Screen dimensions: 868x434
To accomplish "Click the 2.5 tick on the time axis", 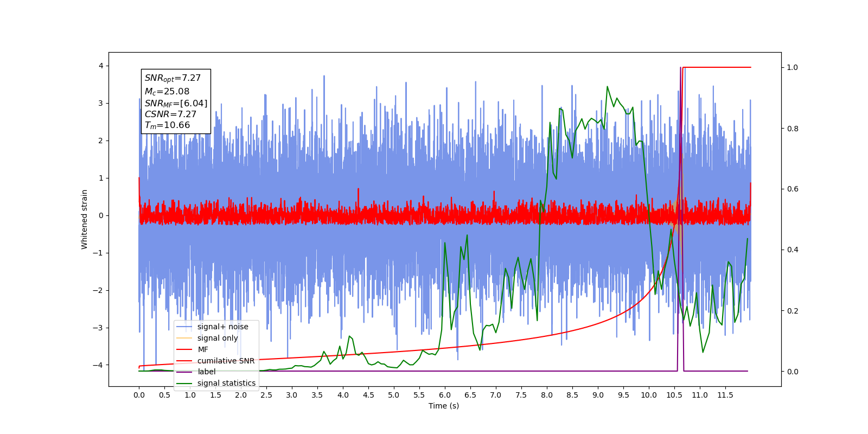I will point(266,395).
